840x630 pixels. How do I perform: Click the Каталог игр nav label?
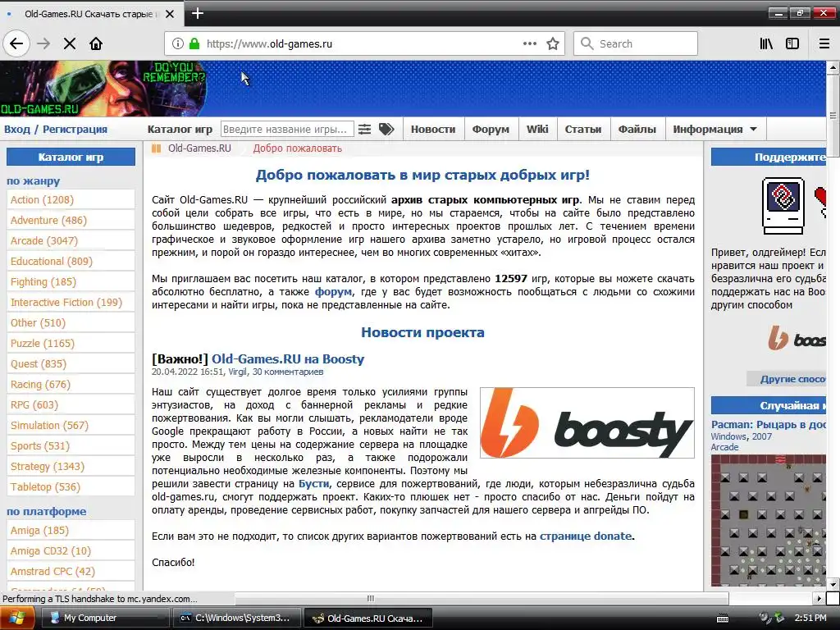coord(180,129)
